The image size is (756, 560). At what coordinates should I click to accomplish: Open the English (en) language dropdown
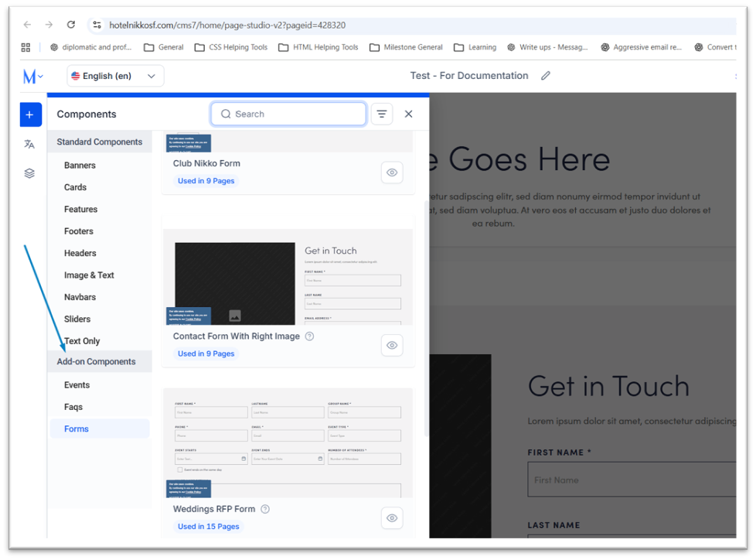point(115,76)
